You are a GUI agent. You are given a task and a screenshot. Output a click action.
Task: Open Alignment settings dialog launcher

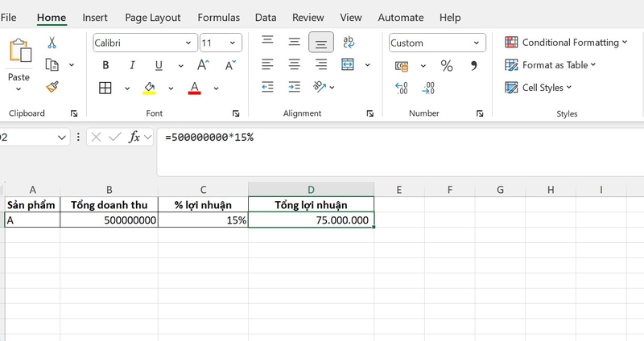click(370, 113)
